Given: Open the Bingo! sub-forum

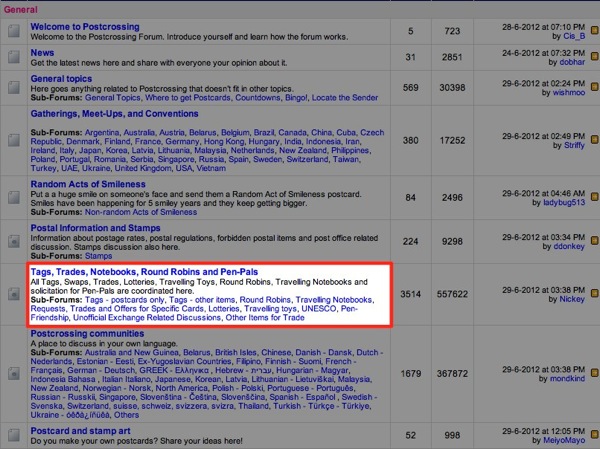Looking at the screenshot, I should (296, 98).
